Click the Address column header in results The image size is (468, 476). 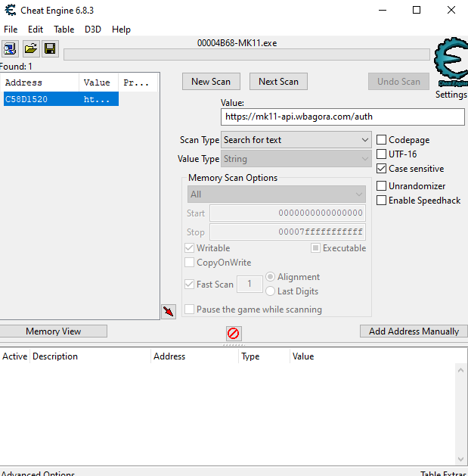tap(40, 82)
